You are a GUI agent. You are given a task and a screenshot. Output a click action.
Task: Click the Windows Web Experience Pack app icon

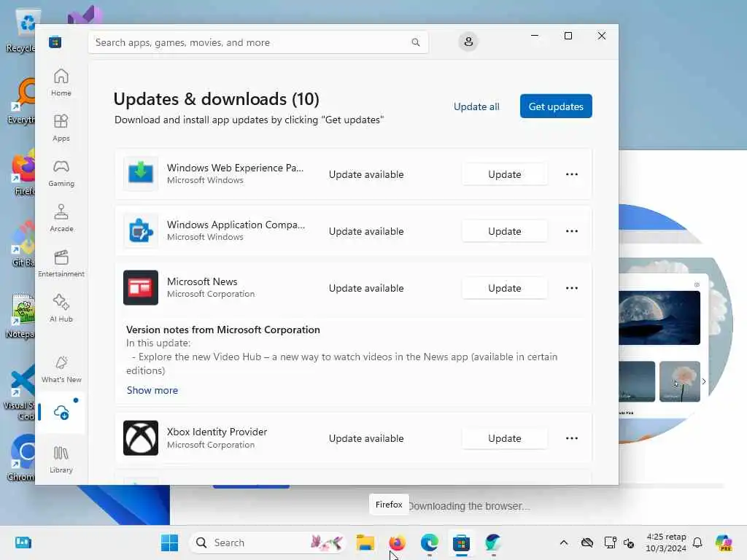pyautogui.click(x=141, y=174)
